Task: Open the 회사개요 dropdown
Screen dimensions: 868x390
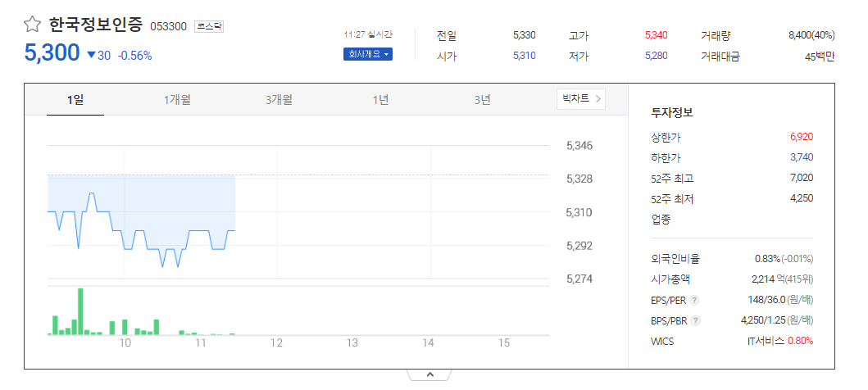Action: tap(367, 54)
